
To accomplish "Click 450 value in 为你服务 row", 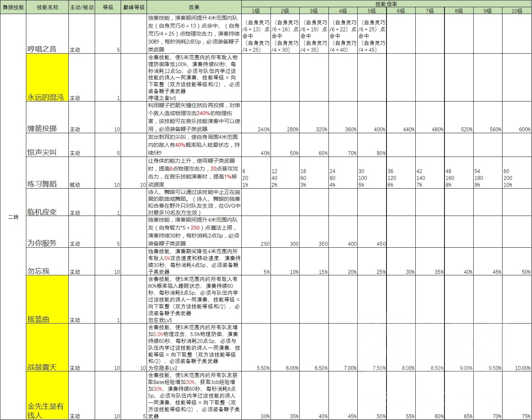I will [x=372, y=232].
